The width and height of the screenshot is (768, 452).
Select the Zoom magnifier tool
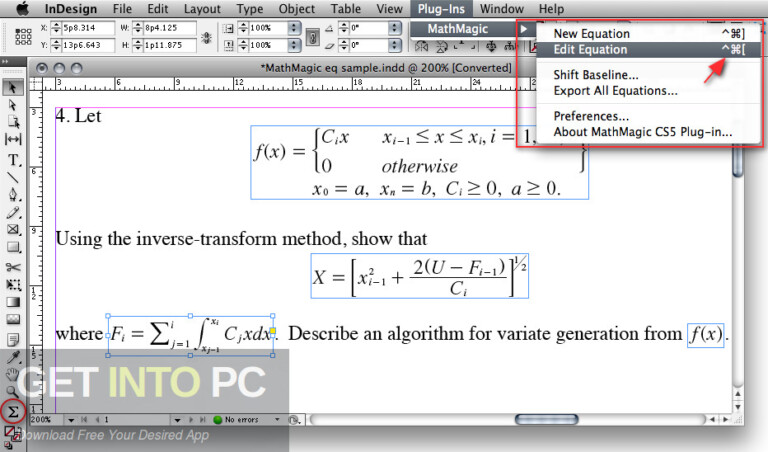point(12,392)
